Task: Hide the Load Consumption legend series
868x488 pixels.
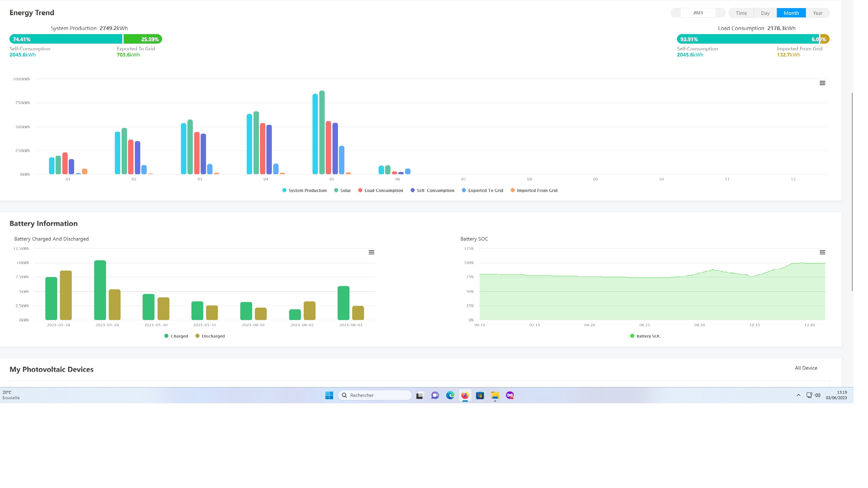Action: click(x=380, y=190)
